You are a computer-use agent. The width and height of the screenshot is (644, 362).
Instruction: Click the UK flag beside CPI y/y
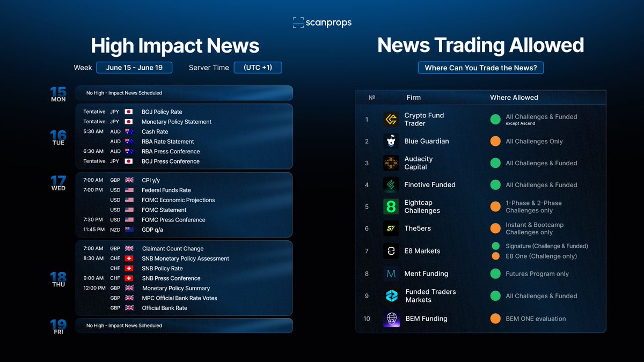click(x=129, y=180)
